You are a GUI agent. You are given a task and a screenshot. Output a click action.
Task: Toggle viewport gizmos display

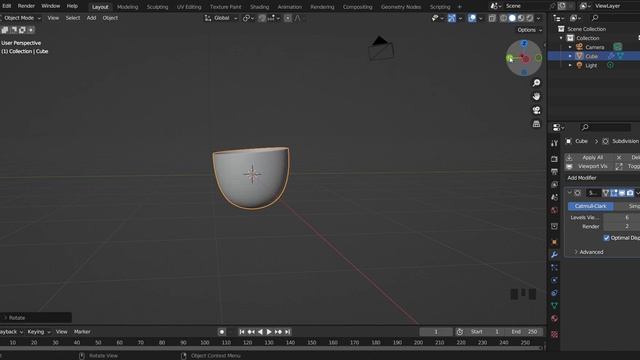452,18
